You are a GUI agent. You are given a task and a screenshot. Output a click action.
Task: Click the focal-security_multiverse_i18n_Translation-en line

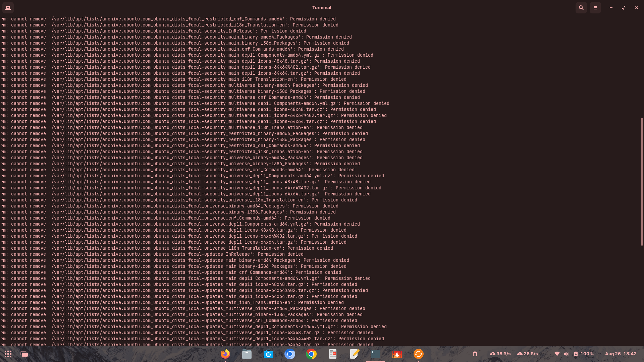pyautogui.click(x=181, y=128)
